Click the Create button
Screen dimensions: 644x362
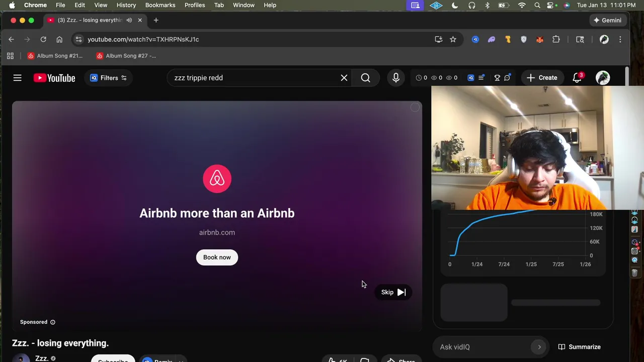pyautogui.click(x=542, y=78)
